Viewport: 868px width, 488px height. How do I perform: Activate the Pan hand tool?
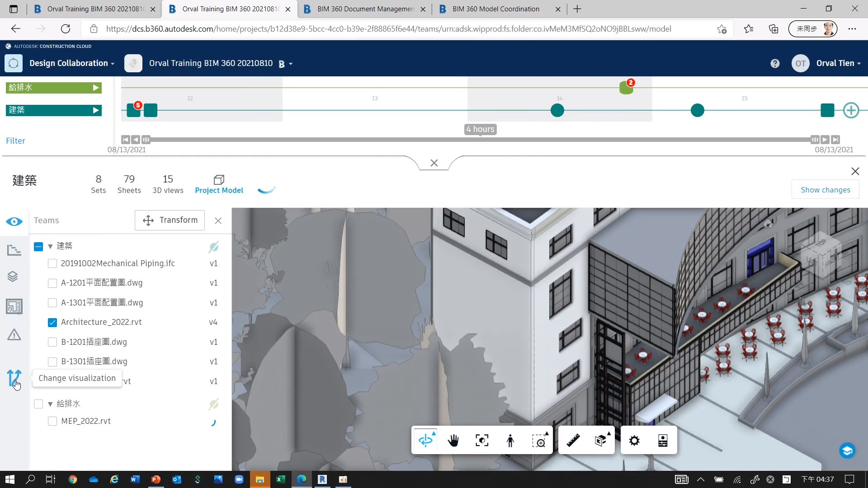pos(453,440)
